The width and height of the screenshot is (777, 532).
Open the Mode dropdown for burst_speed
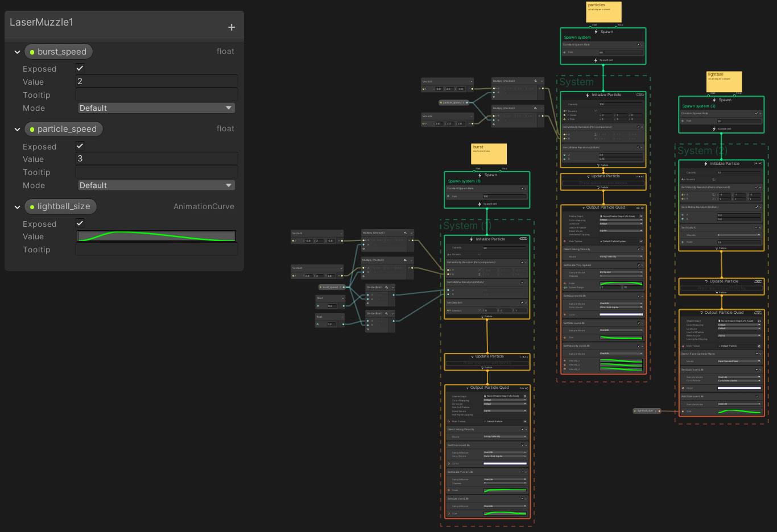[156, 108]
